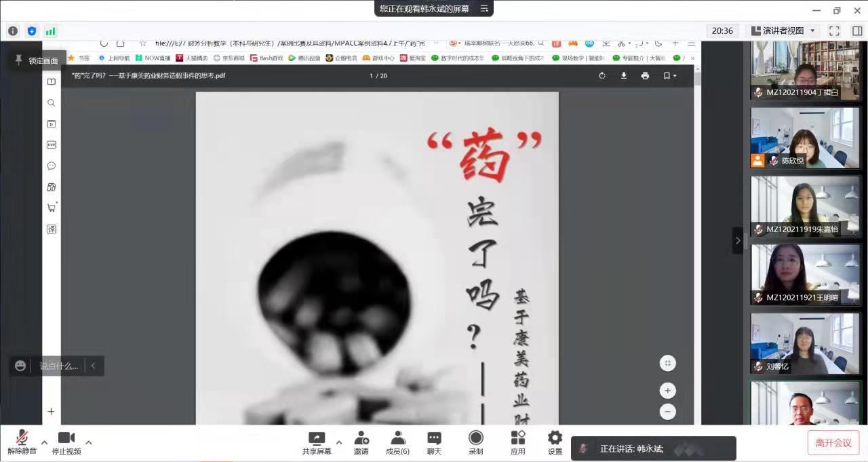Expand video options arrow beside camera
The width and height of the screenshot is (868, 462).
(88, 442)
